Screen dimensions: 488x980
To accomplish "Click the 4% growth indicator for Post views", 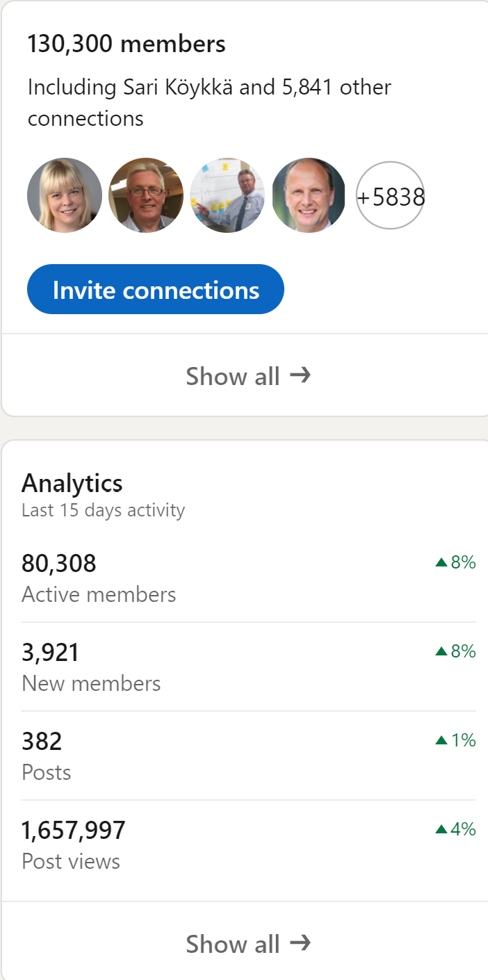I will (456, 829).
